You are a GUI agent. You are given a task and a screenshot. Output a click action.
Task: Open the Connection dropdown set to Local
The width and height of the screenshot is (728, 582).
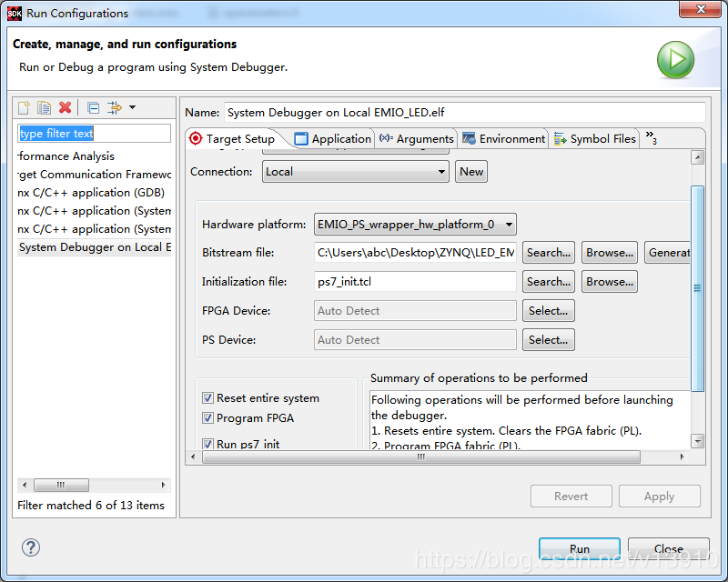point(356,172)
